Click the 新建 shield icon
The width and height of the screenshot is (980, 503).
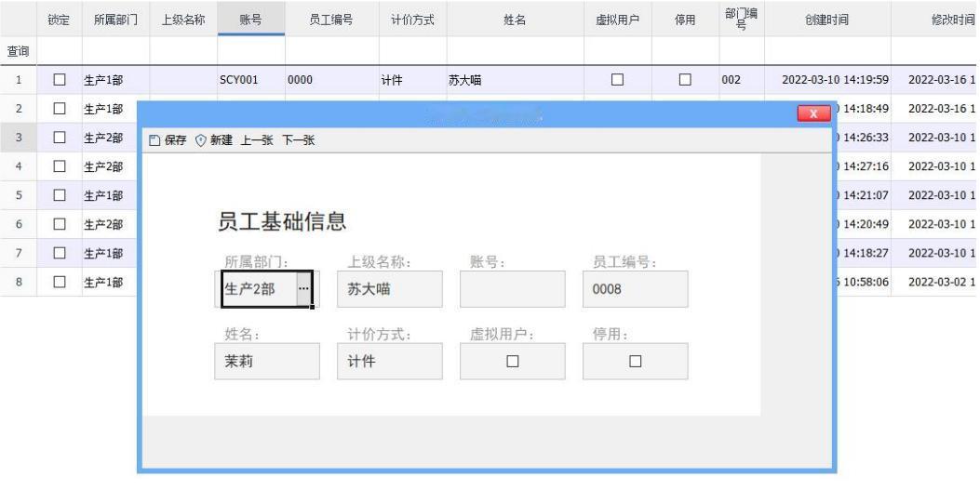[201, 140]
